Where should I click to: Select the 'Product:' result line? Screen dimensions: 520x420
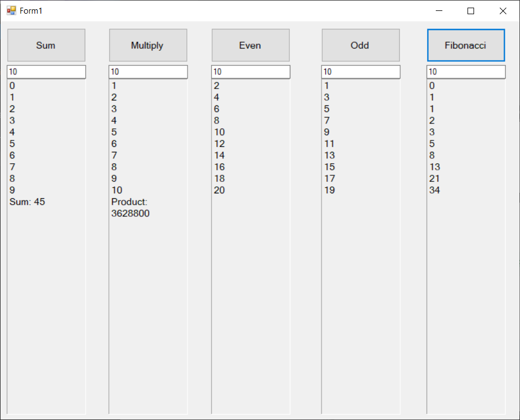coord(129,202)
